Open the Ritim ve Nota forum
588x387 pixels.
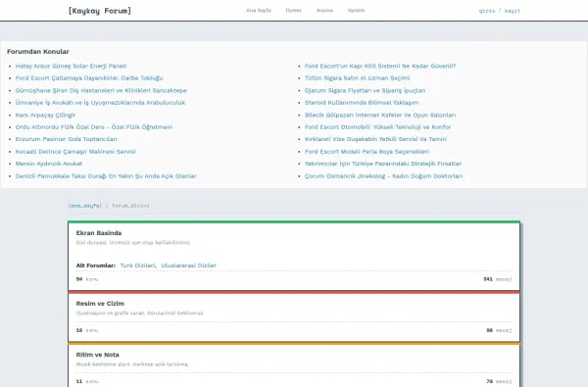(x=97, y=355)
